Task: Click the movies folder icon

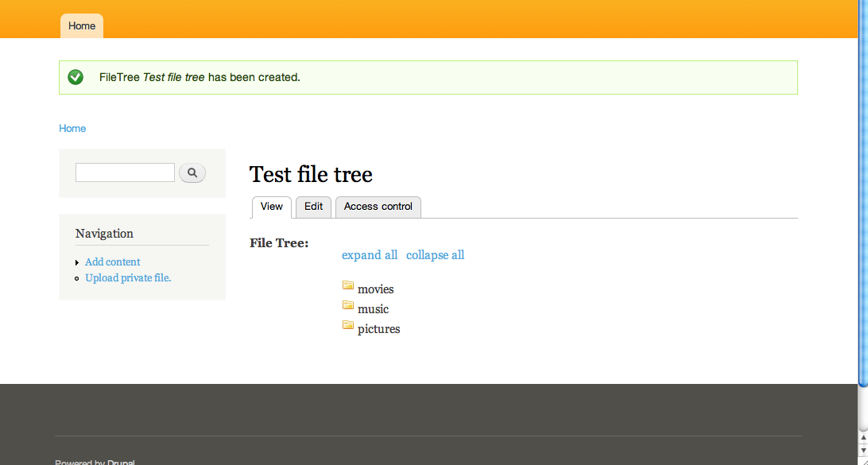Action: point(347,285)
